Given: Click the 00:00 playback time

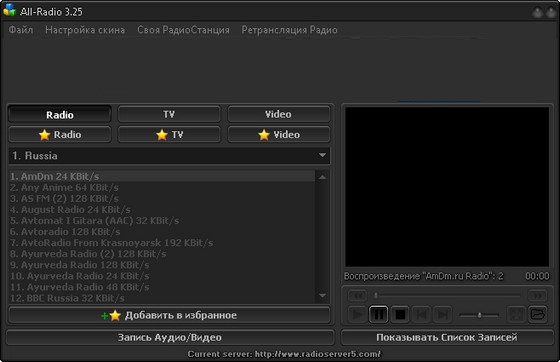Looking at the screenshot, I should click(537, 276).
